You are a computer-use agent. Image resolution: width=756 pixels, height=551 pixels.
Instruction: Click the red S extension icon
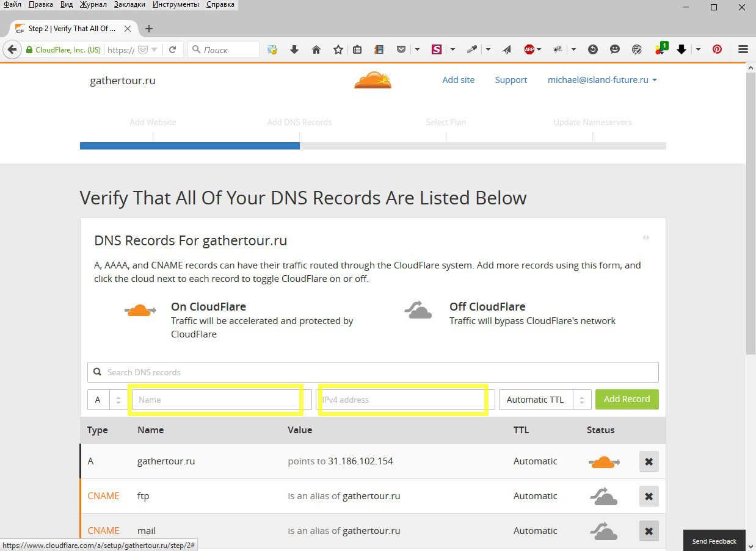437,50
